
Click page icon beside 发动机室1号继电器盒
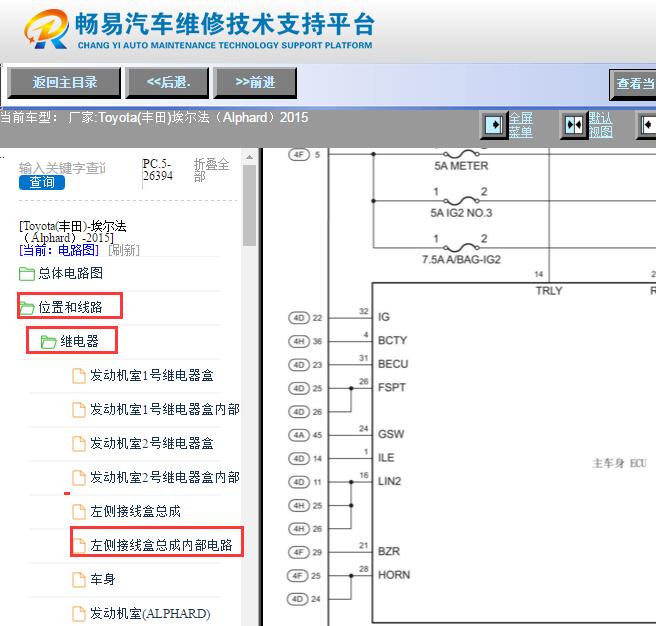[79, 376]
